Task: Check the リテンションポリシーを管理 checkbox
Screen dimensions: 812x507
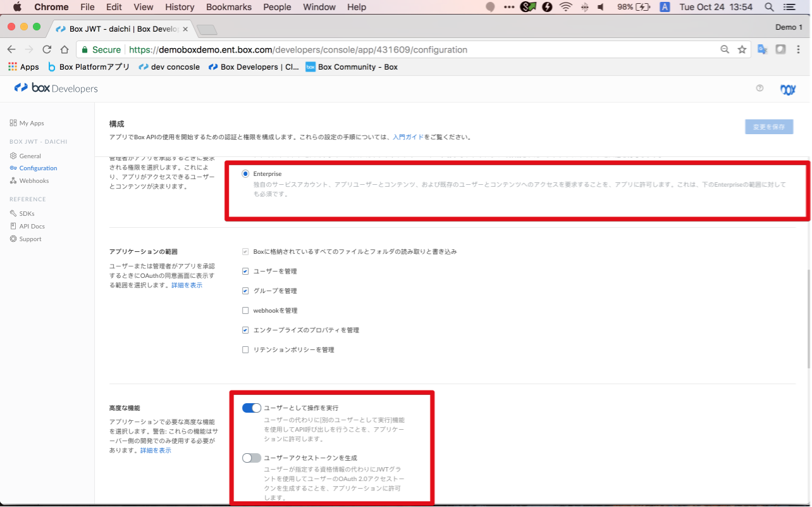Action: 245,349
